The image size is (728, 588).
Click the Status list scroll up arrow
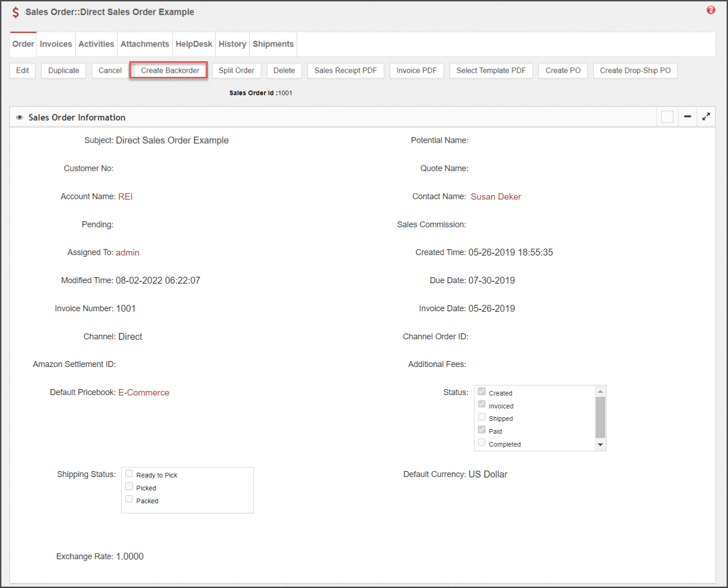pos(600,391)
